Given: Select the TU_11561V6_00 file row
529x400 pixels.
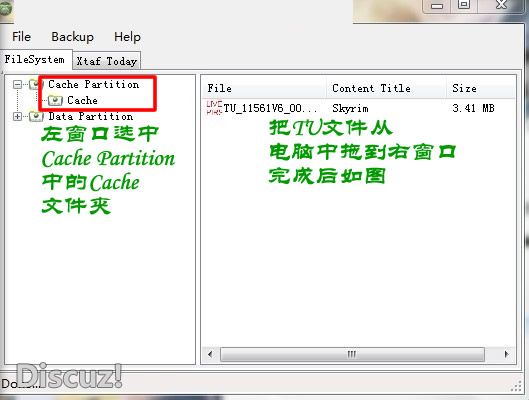Looking at the screenshot, I should [x=358, y=108].
